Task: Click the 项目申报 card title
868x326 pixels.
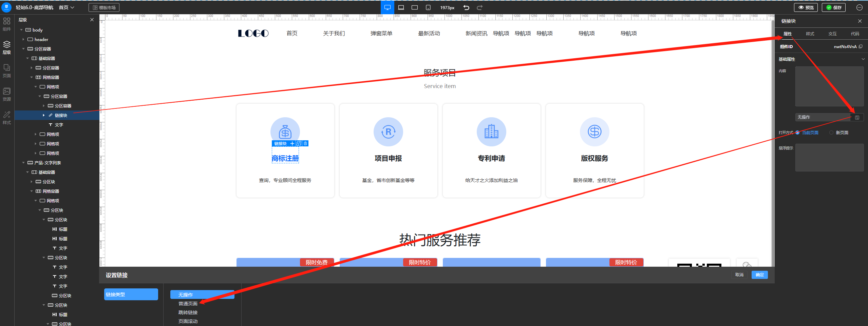Action: 388,158
